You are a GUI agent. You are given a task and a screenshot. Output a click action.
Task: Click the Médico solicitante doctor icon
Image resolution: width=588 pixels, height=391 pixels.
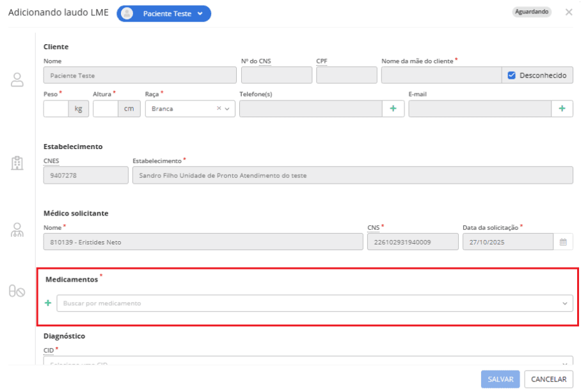(17, 230)
